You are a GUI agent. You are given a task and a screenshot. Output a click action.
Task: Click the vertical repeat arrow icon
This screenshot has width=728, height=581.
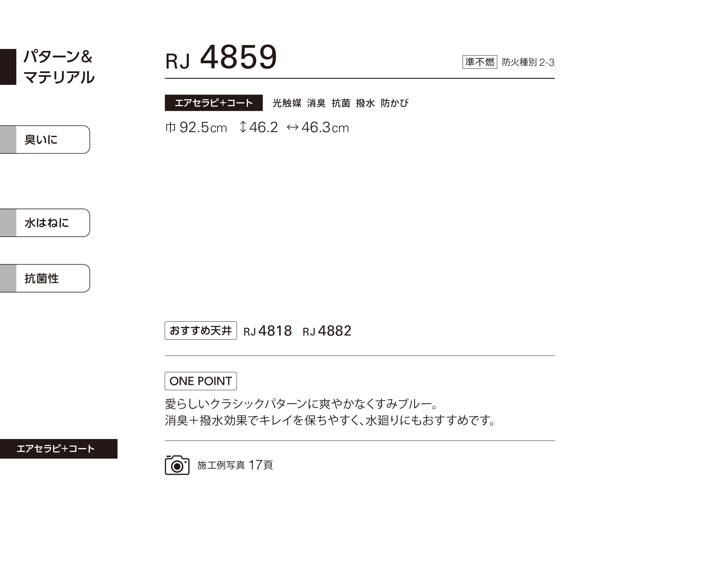click(242, 127)
